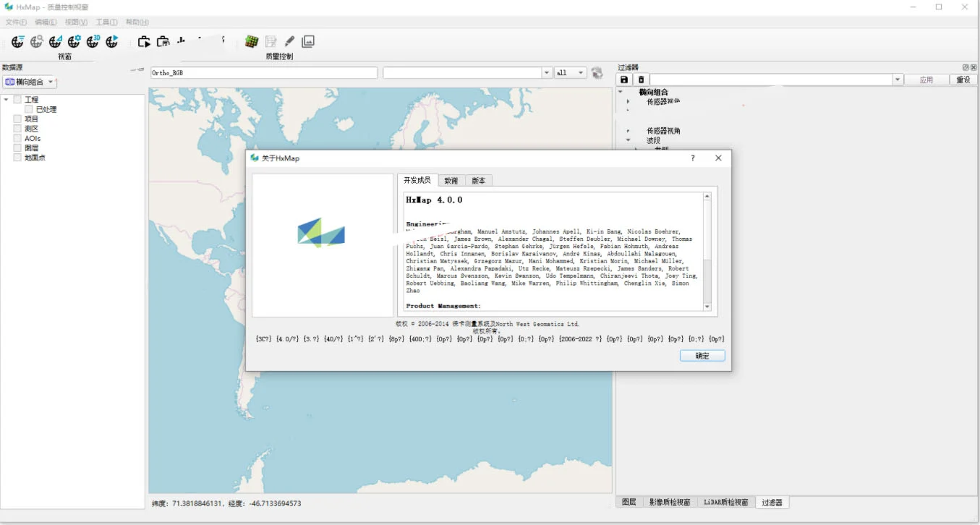Click the globe with play arrow icon
The height and width of the screenshot is (525, 980).
tap(111, 42)
